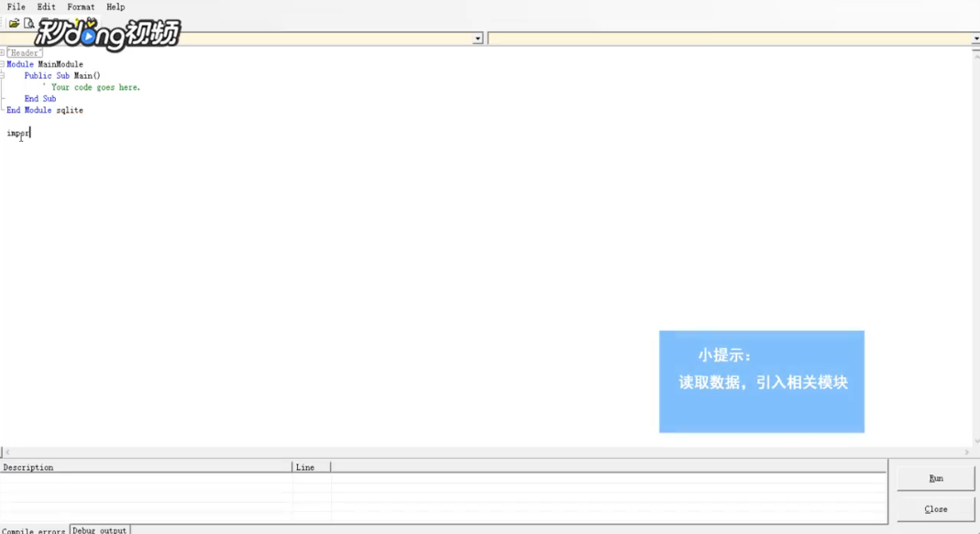980x534 pixels.
Task: Open the Edit menu
Action: pos(46,7)
